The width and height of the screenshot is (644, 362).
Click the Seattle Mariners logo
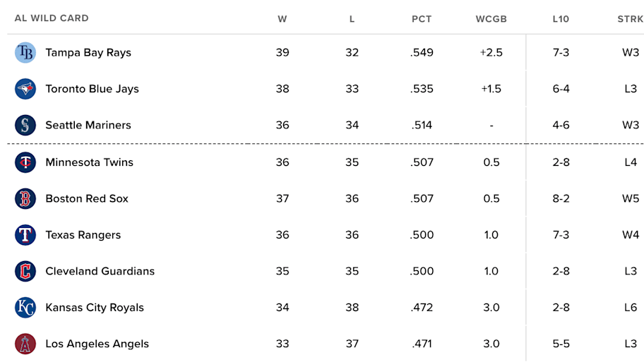point(25,125)
